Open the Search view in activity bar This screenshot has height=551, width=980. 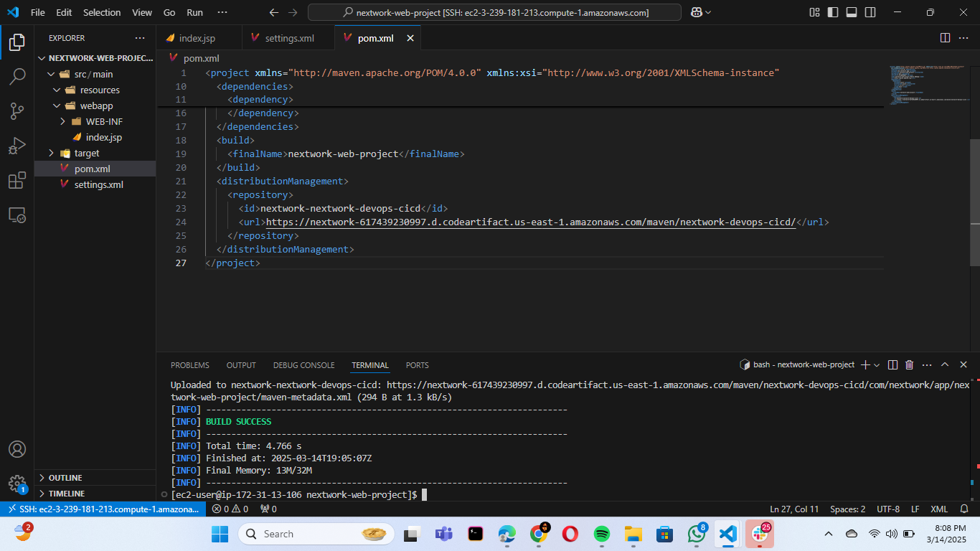point(17,77)
